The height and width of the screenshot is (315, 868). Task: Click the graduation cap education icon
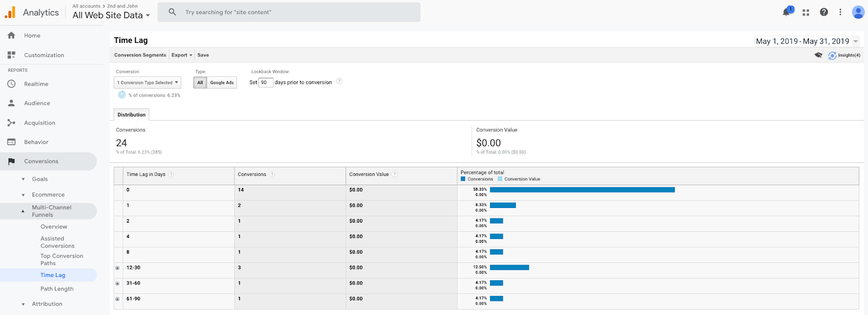[818, 55]
